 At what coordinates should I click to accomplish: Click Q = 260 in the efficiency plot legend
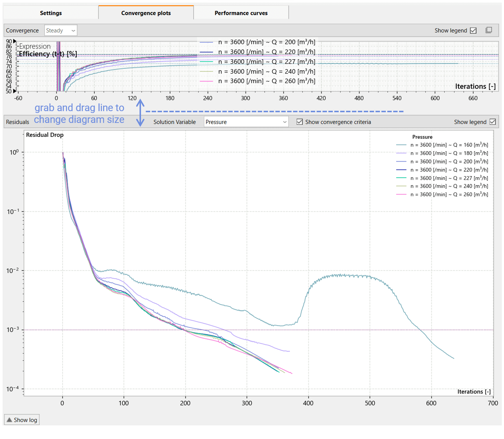coord(257,81)
